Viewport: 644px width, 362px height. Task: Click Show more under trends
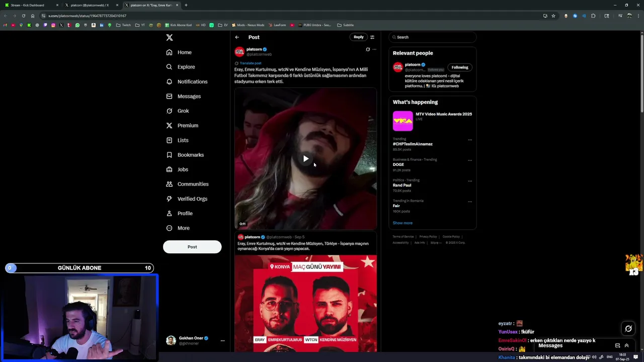[403, 223]
